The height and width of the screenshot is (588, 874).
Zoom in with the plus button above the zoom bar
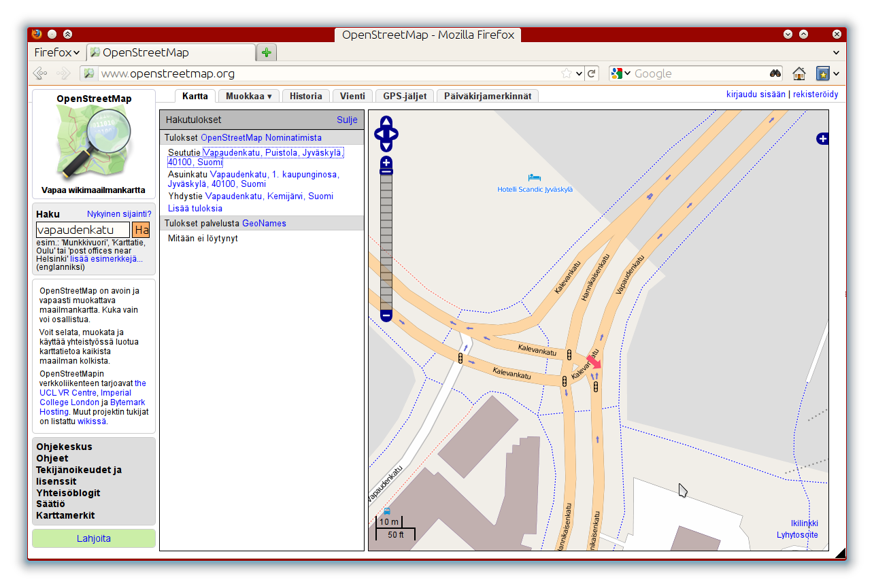[x=386, y=162]
